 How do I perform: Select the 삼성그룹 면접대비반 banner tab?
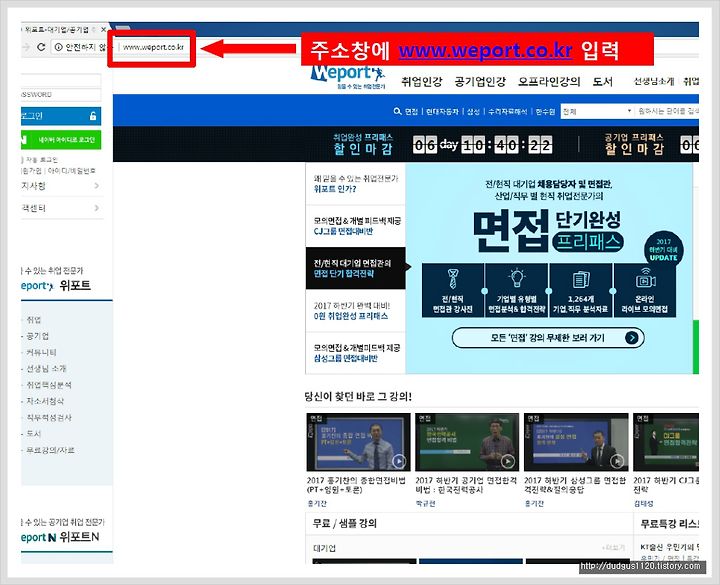(x=355, y=353)
